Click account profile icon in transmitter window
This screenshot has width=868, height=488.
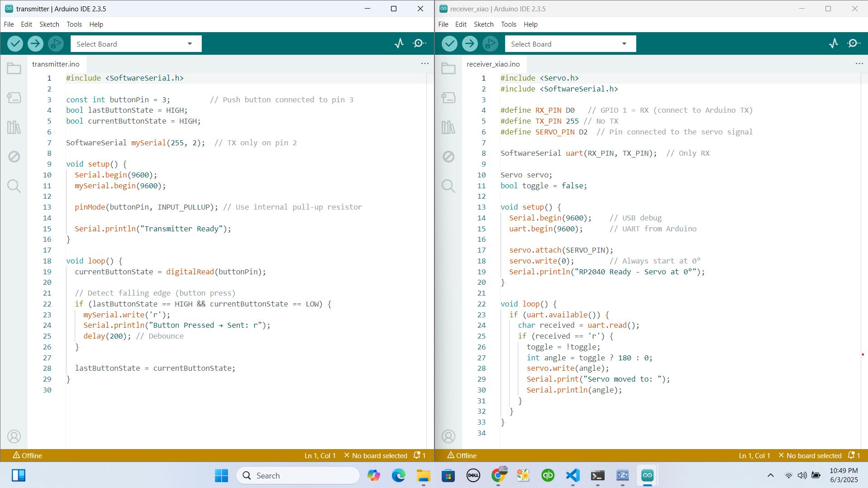[x=14, y=436]
